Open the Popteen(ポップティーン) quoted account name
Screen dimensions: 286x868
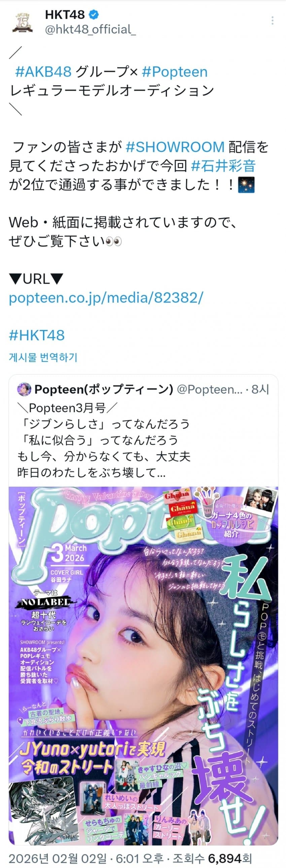[x=104, y=389]
